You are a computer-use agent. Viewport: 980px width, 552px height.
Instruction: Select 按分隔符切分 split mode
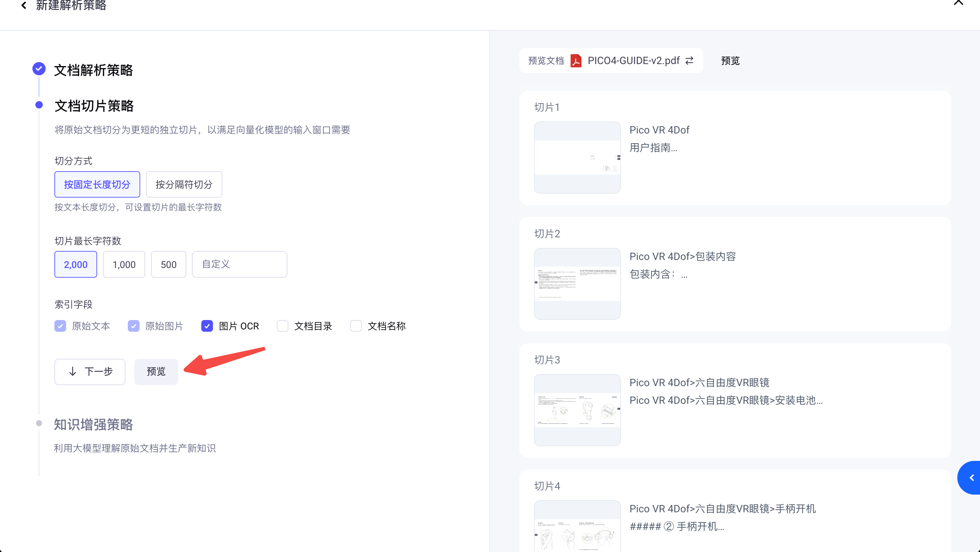[184, 185]
